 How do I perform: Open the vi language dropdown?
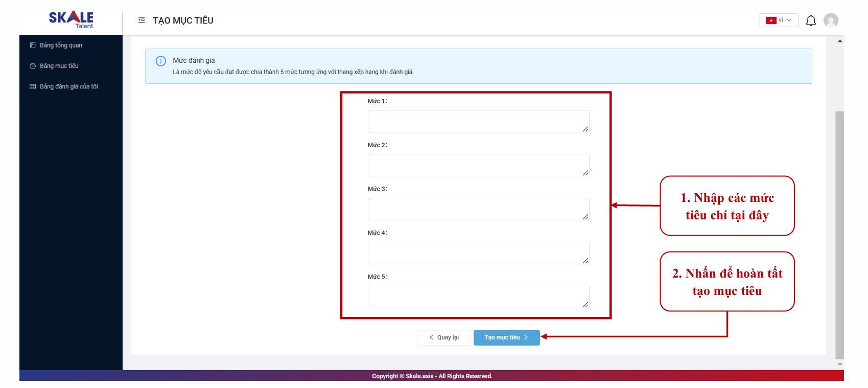tap(778, 20)
